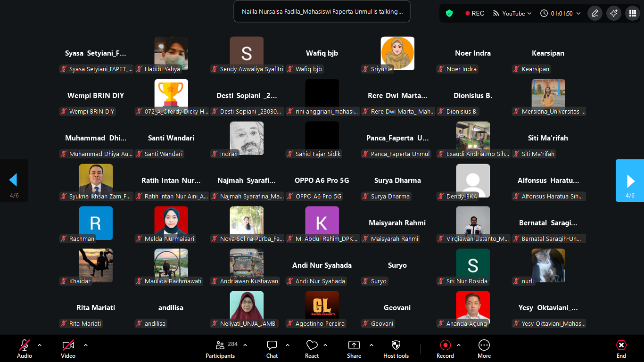
Task: End the meeting
Action: click(621, 349)
